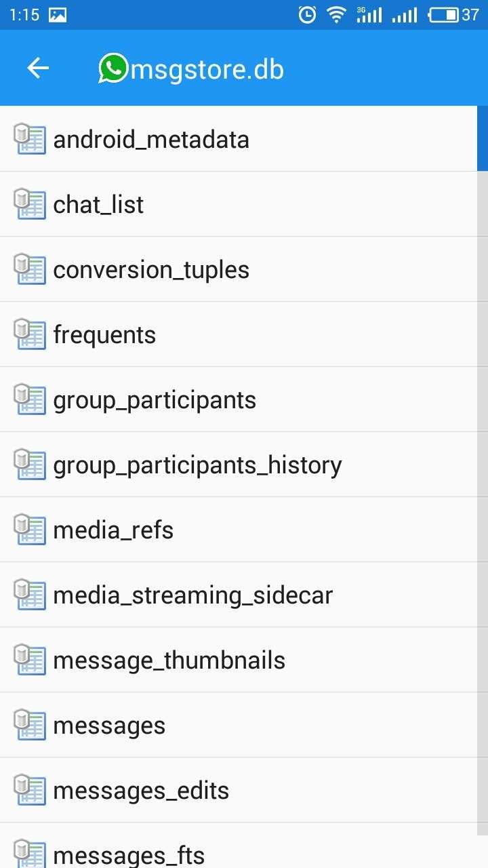This screenshot has width=488, height=868.
Task: Select the messages_fts table
Action: 129,854
